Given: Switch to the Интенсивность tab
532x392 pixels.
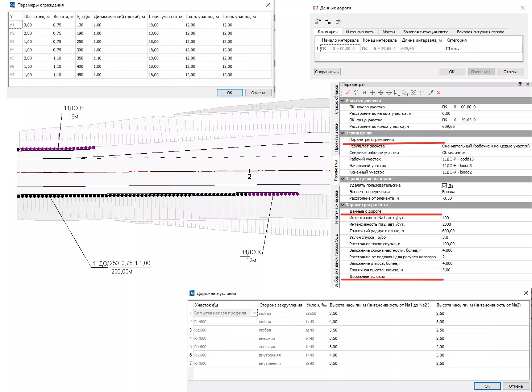Looking at the screenshot, I should click(x=359, y=32).
